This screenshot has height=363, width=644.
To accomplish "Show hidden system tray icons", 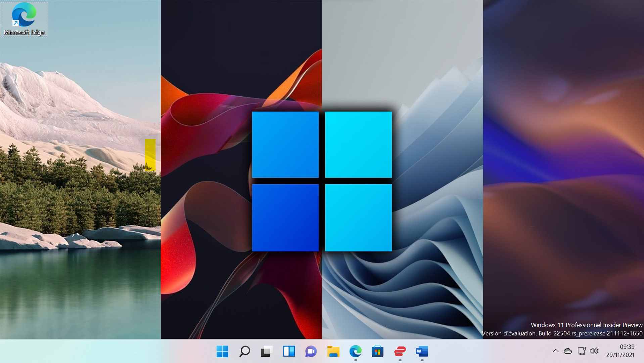I will [556, 351].
